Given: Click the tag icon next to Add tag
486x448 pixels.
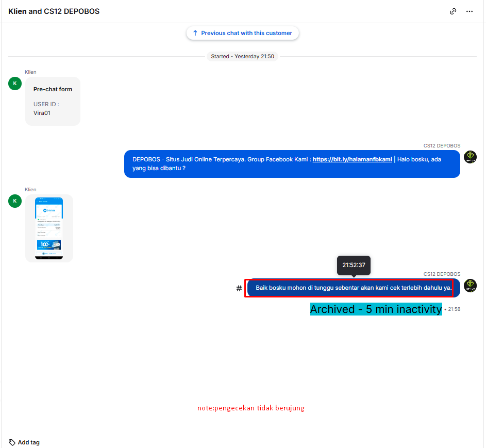Looking at the screenshot, I should coord(12,442).
